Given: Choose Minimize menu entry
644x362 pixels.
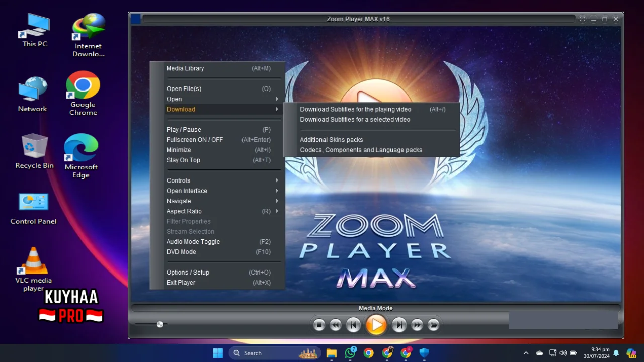Looking at the screenshot, I should pos(218,150).
